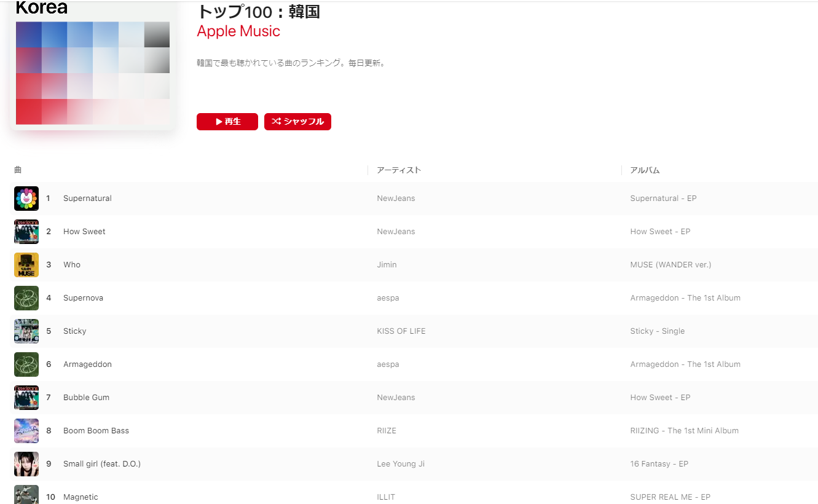Click the Bubble Gum song artwork thumbnail

click(26, 398)
